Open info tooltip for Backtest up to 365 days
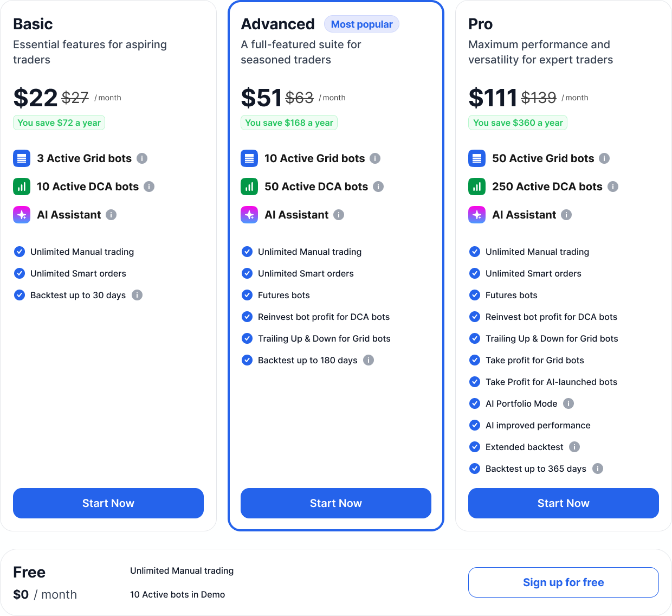The image size is (672, 616). (598, 469)
